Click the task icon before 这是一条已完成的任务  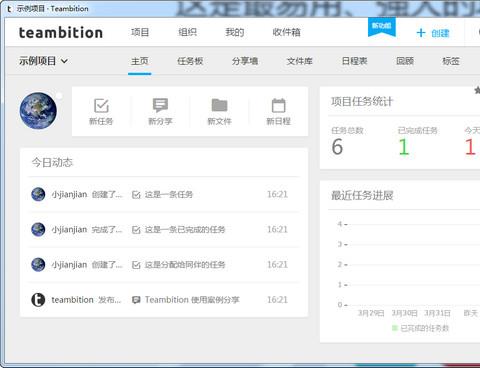point(136,230)
